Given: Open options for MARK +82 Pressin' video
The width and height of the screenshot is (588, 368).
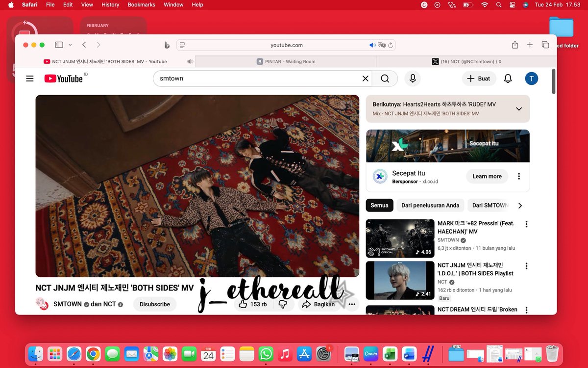Looking at the screenshot, I should tap(527, 224).
